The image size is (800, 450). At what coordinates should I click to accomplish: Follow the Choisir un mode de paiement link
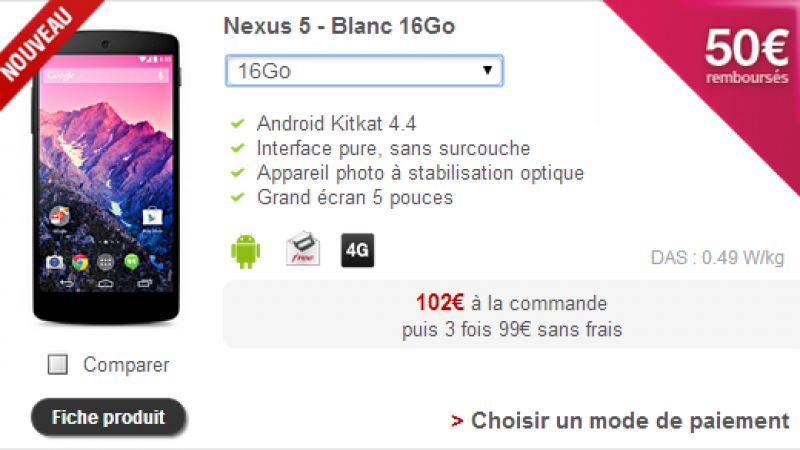(620, 420)
